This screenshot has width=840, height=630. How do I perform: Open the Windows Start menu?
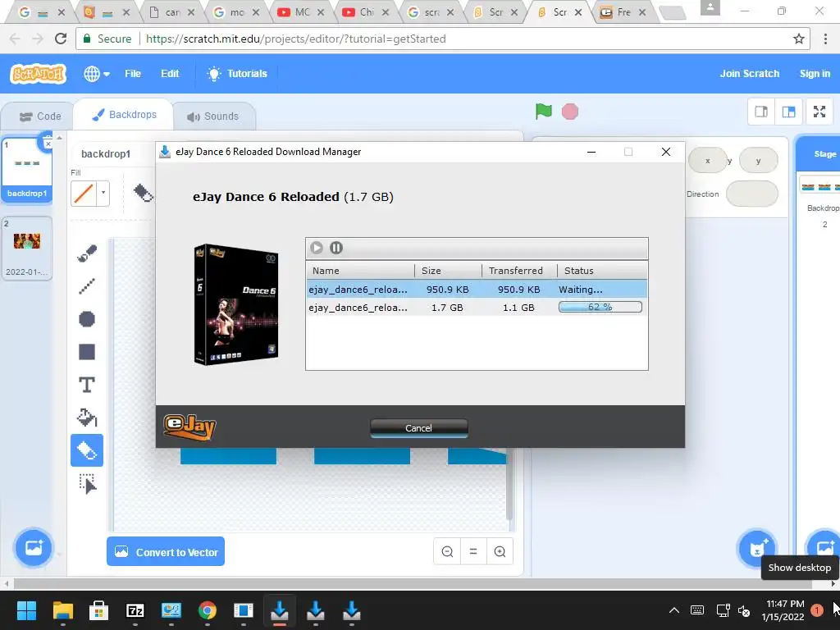[26, 610]
